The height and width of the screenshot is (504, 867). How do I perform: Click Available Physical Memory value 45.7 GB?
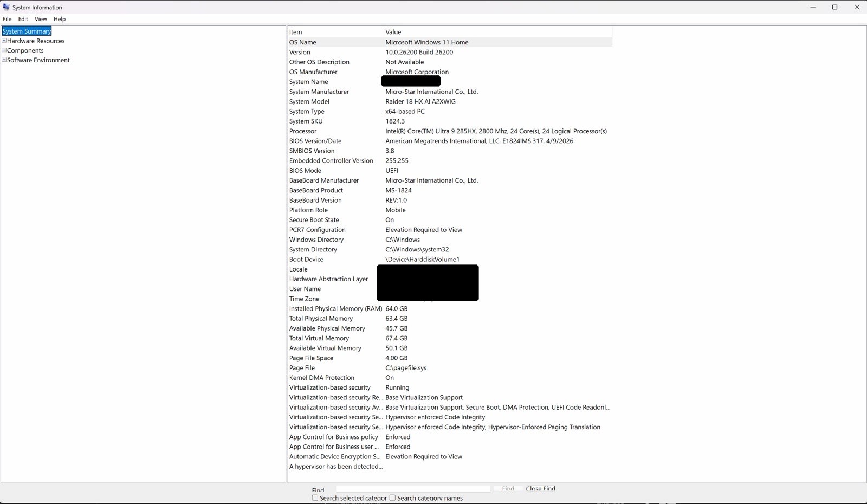tap(396, 328)
